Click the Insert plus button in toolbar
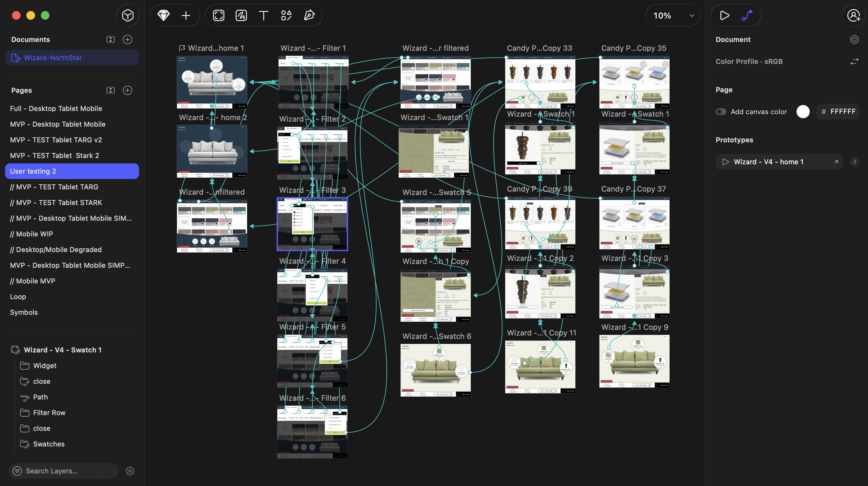The width and height of the screenshot is (868, 486). [x=186, y=15]
